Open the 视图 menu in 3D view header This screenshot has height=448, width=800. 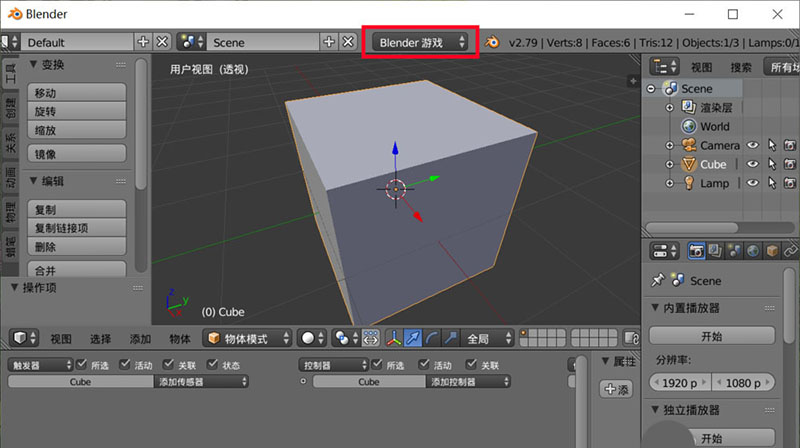[61, 339]
